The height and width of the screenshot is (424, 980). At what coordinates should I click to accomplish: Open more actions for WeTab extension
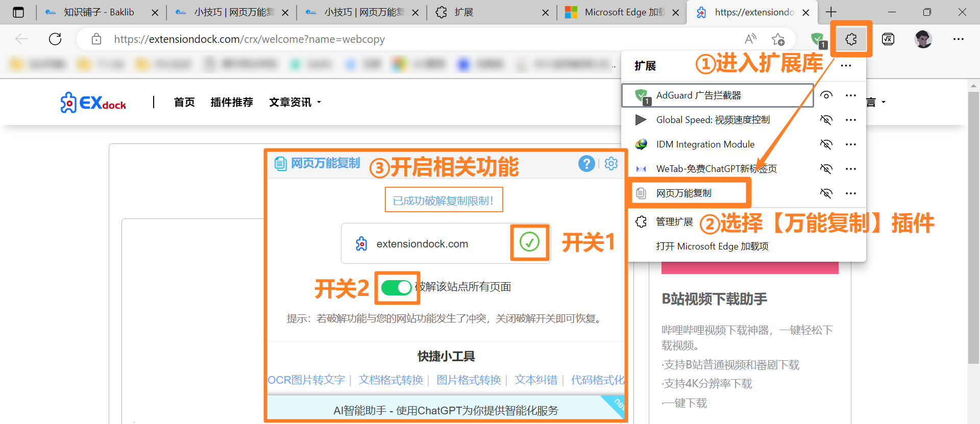pos(850,169)
